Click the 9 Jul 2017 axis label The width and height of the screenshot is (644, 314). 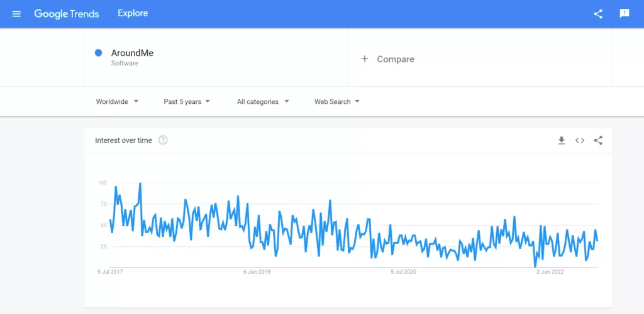(x=109, y=272)
